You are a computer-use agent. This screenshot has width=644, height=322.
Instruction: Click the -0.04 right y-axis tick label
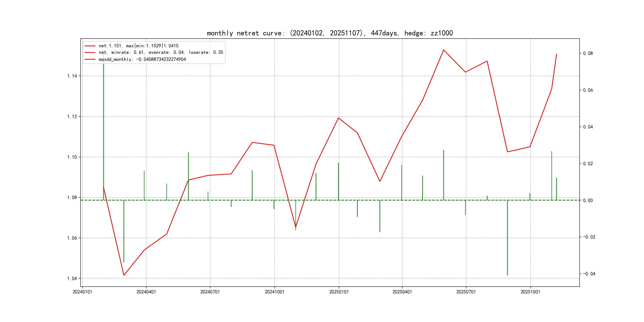coord(589,274)
